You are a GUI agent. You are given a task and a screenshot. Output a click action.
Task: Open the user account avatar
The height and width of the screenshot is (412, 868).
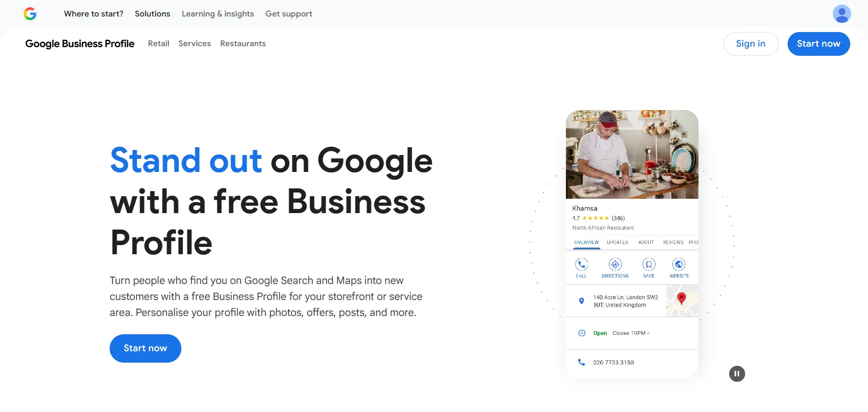coord(842,14)
